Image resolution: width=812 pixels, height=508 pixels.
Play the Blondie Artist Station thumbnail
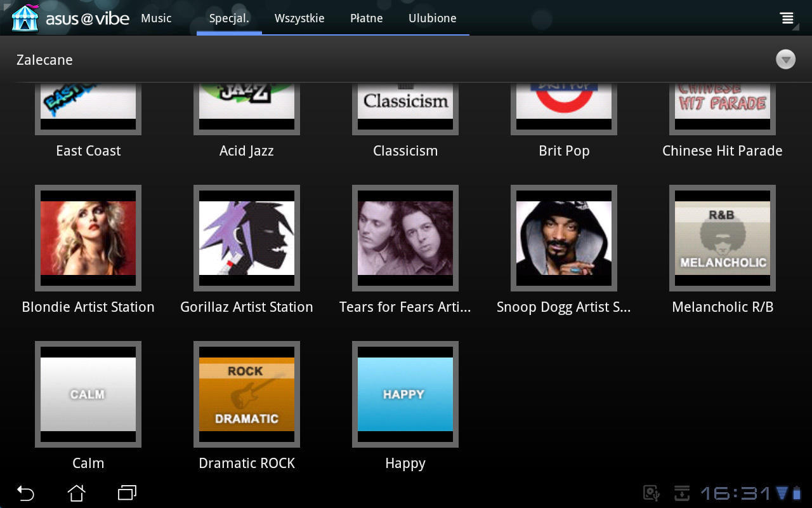coord(88,238)
